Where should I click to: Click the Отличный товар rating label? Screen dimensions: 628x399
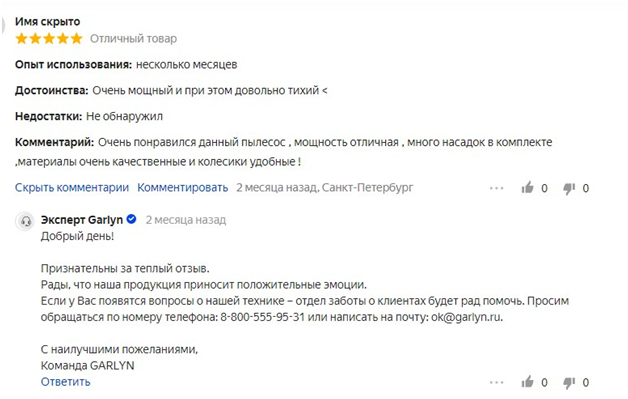133,38
